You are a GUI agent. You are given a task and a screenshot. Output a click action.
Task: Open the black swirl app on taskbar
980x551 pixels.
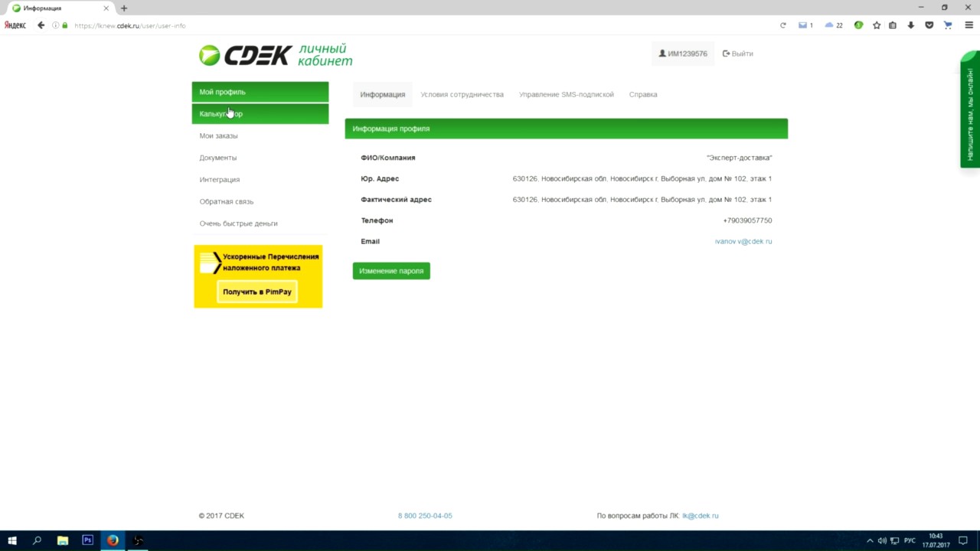pyautogui.click(x=138, y=540)
